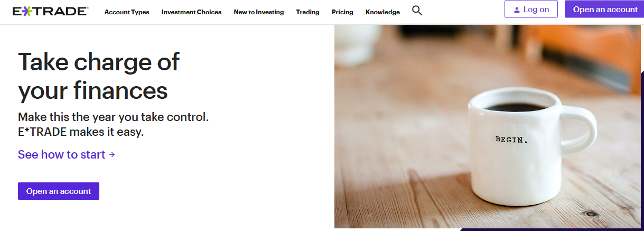
Task: Click the E*TRADE makes it easy line
Action: (x=81, y=132)
